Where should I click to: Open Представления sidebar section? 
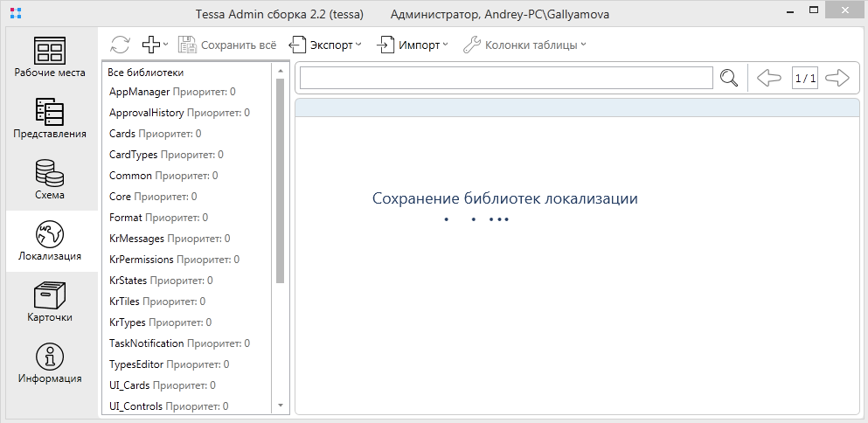[50, 118]
